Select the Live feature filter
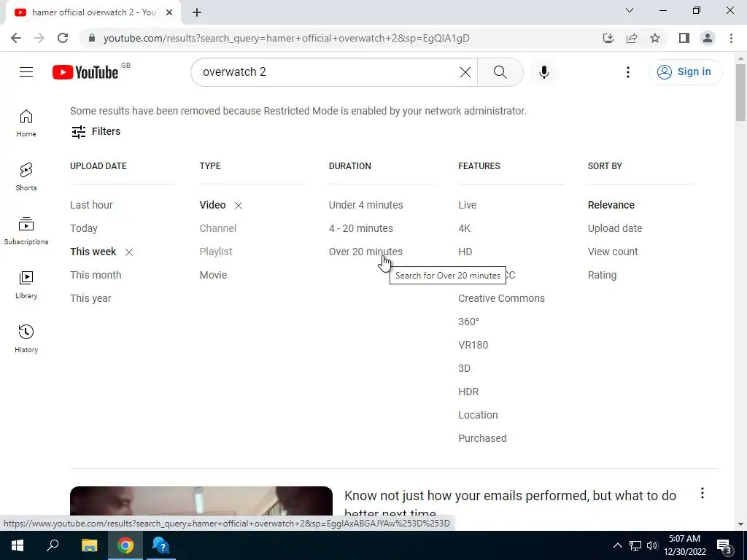The width and height of the screenshot is (747, 560). 468,205
